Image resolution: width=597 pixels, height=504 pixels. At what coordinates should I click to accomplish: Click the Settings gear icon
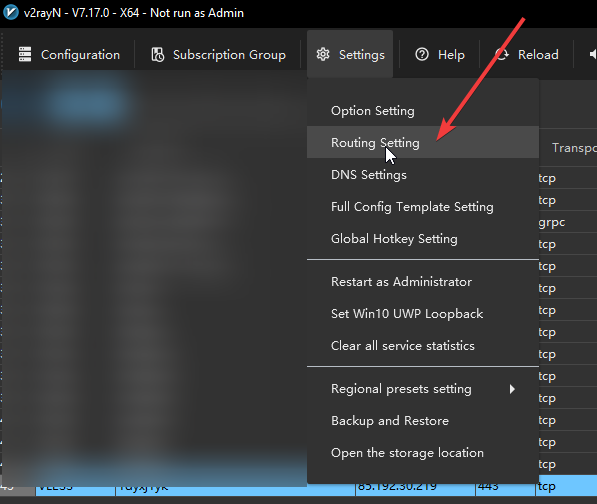323,54
